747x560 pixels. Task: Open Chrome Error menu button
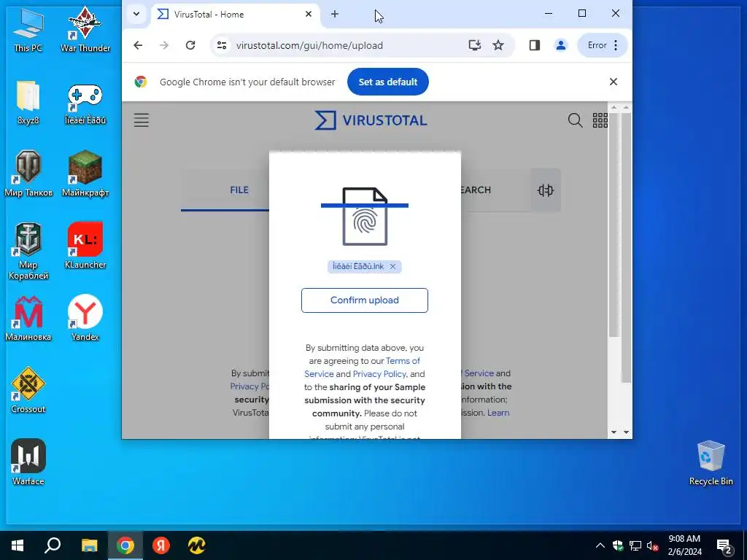click(603, 45)
